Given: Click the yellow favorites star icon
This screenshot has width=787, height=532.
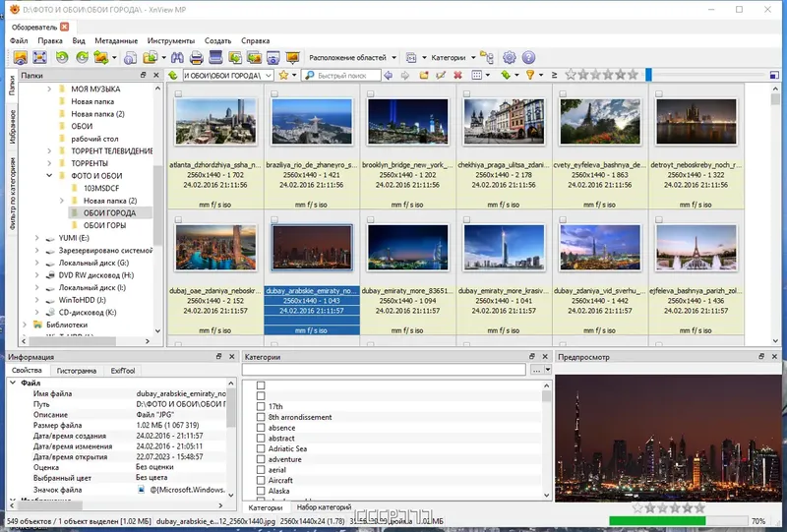Looking at the screenshot, I should (x=283, y=75).
